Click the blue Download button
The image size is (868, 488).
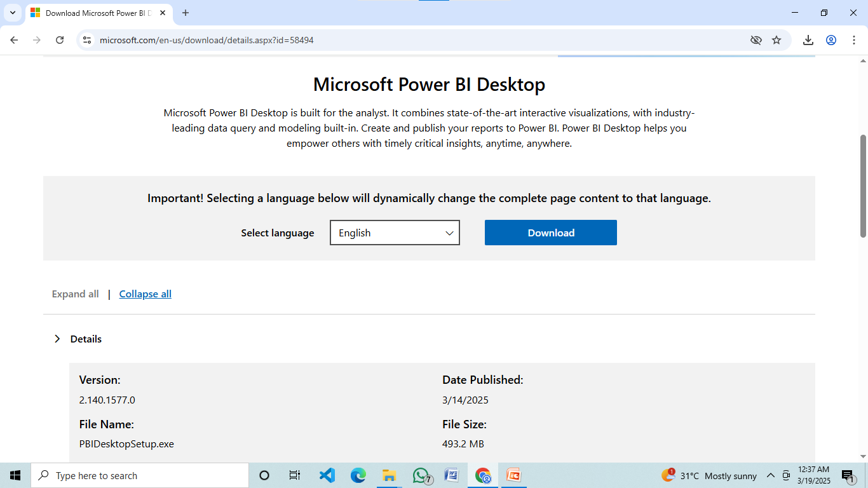pyautogui.click(x=550, y=233)
